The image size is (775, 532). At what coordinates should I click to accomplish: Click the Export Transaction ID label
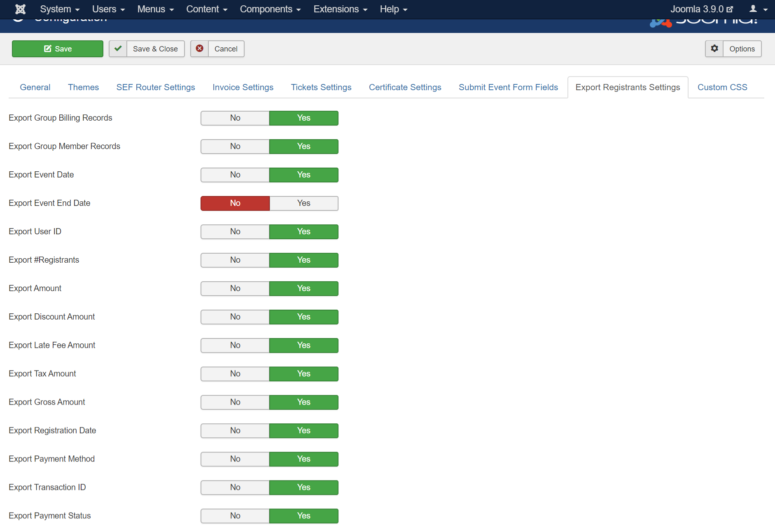tap(47, 487)
